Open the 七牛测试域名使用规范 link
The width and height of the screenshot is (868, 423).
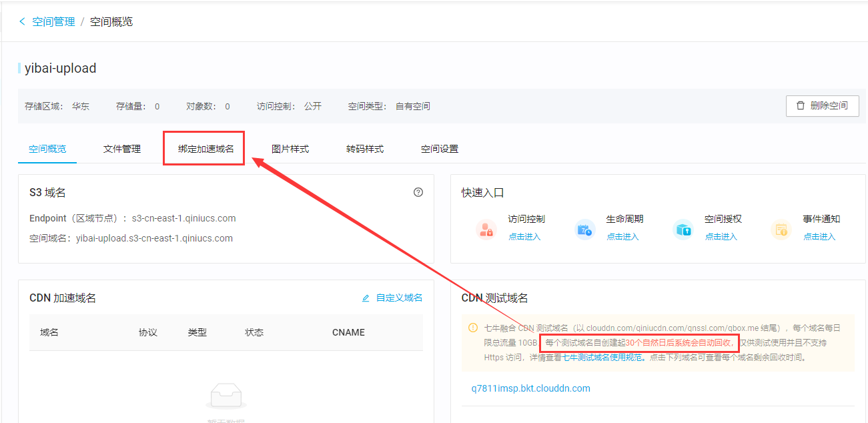click(604, 357)
